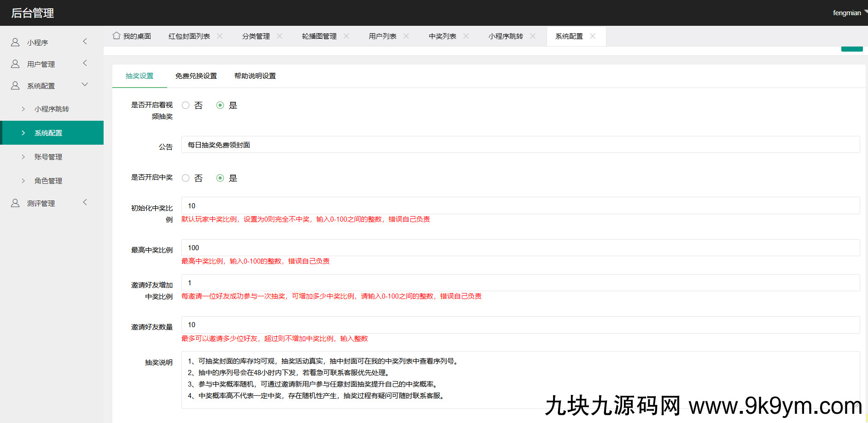Click the 最高中奖比例 input field
The image size is (868, 423).
coord(520,248)
